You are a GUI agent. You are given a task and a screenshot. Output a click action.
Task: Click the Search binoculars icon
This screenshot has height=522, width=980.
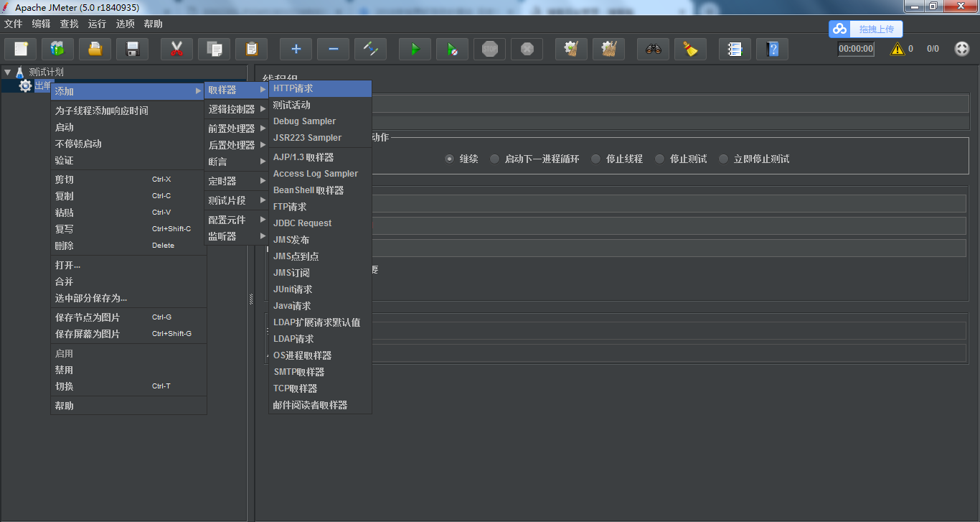coord(653,49)
